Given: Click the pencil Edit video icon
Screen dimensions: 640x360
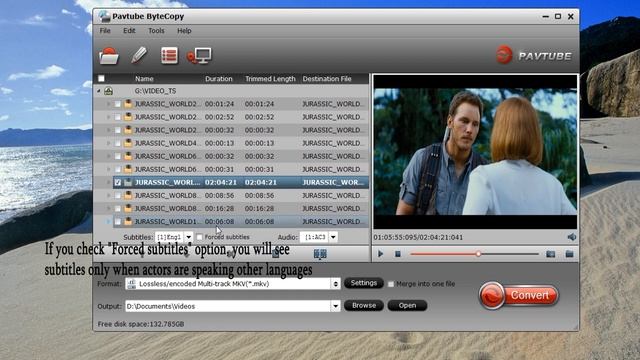Looking at the screenshot, I should [139, 56].
